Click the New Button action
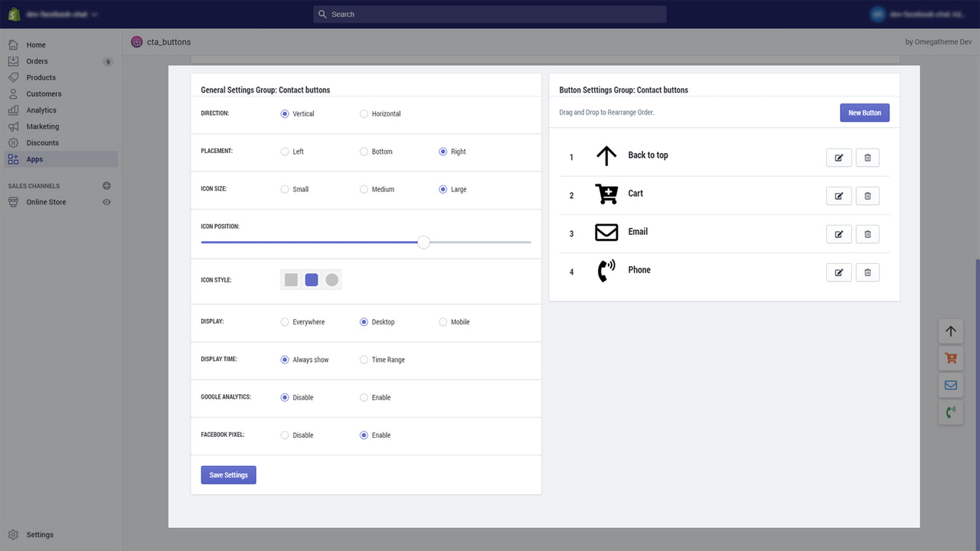 click(x=864, y=112)
